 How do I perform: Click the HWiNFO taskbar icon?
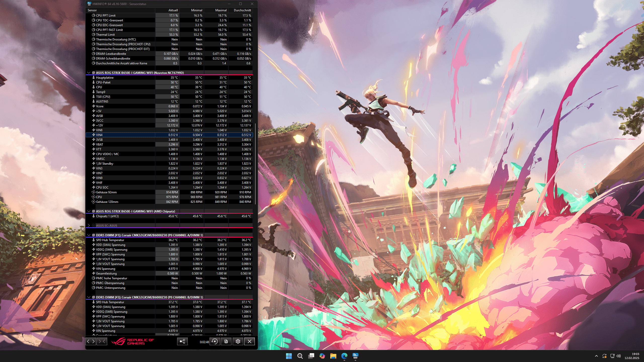click(355, 356)
